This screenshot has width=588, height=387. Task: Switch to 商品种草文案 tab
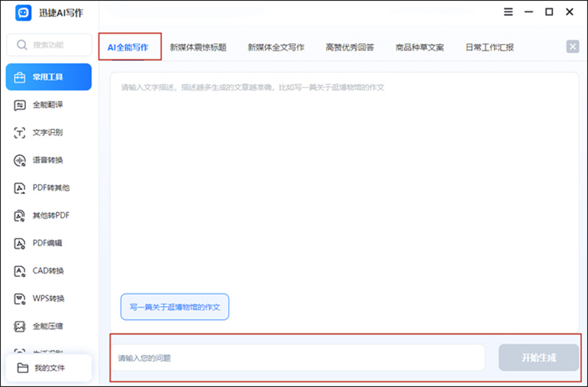click(x=420, y=47)
